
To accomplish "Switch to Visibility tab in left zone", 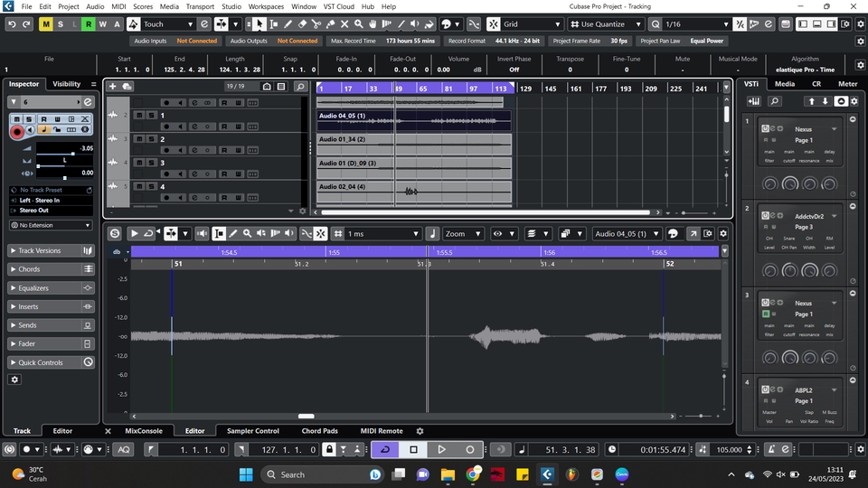I will tap(66, 83).
